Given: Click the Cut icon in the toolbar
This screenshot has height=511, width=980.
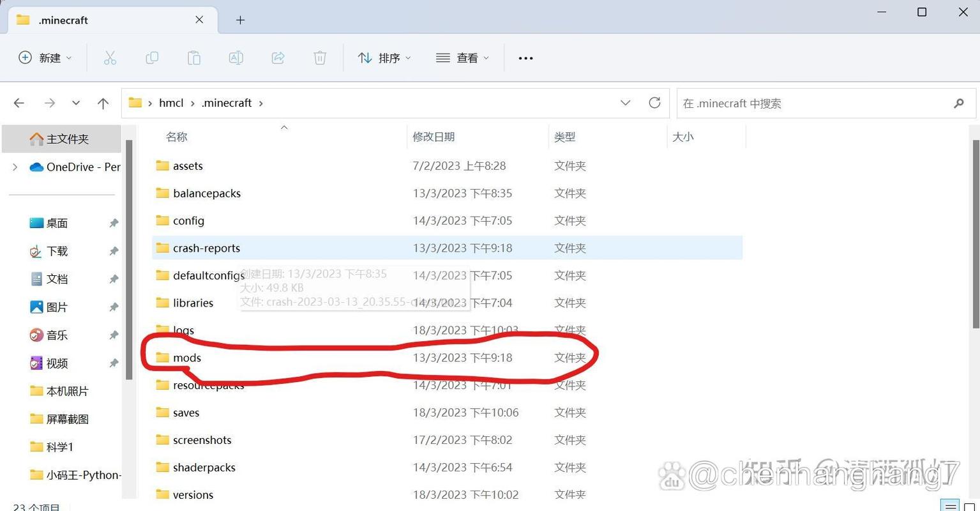Looking at the screenshot, I should [x=110, y=58].
